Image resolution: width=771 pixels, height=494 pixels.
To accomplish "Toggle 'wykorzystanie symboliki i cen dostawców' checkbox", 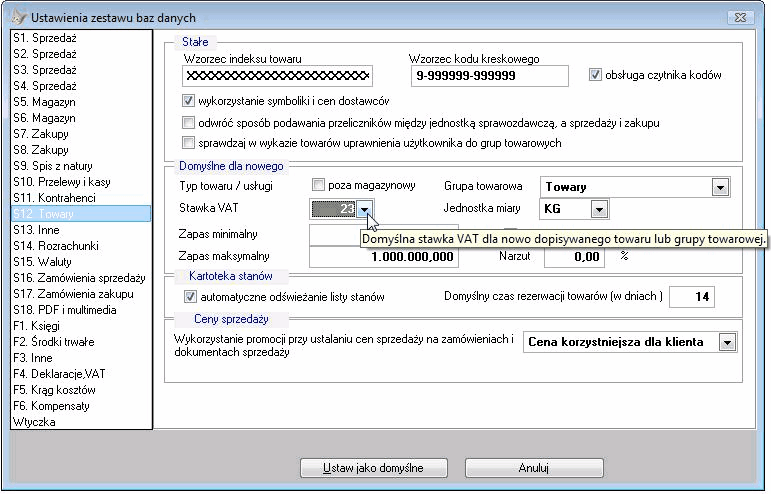I will click(188, 101).
